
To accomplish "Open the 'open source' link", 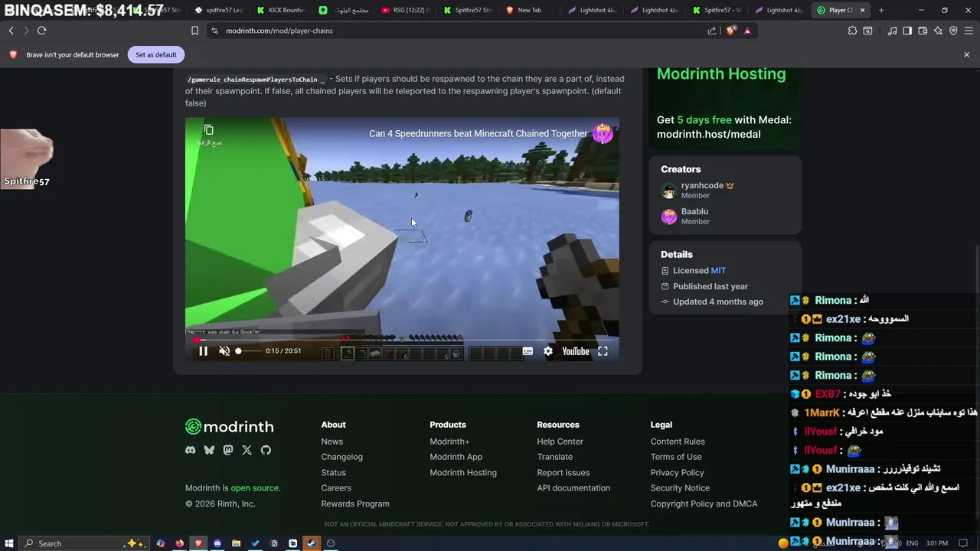I will click(x=255, y=488).
